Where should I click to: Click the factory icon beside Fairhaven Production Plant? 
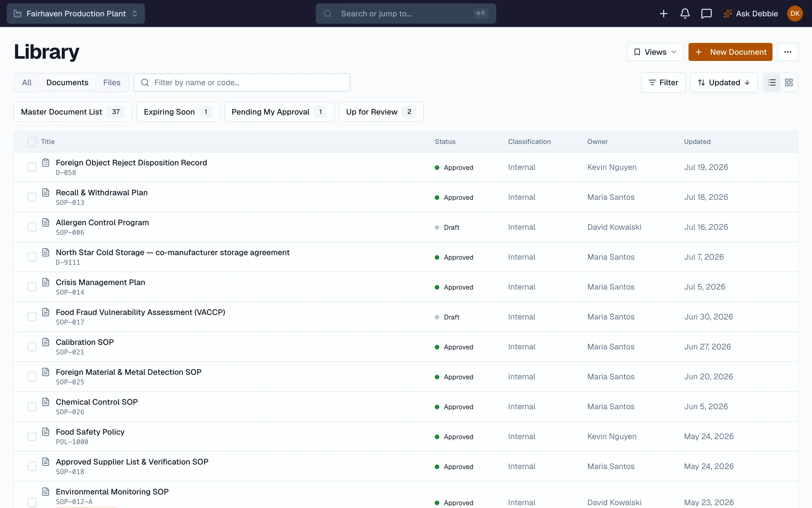tap(17, 14)
